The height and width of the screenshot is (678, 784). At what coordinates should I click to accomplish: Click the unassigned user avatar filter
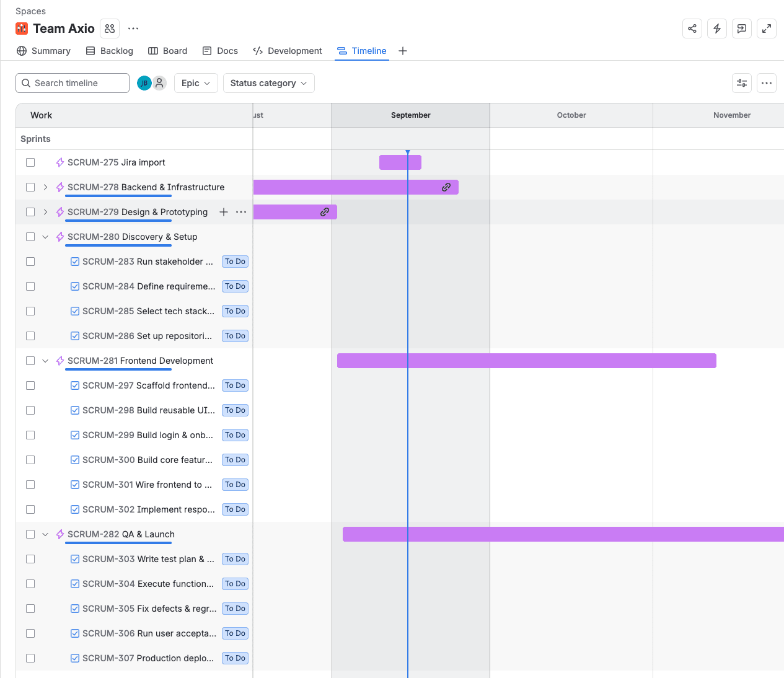click(159, 83)
